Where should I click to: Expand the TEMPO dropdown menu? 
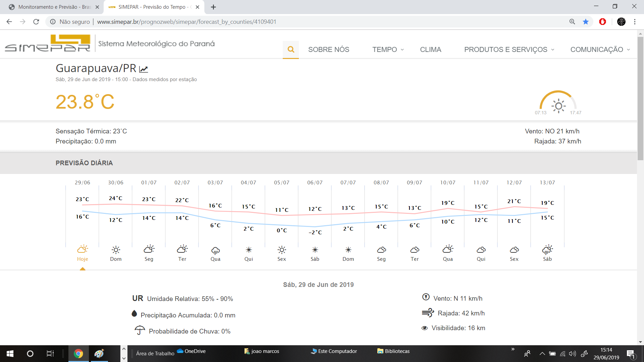click(388, 50)
